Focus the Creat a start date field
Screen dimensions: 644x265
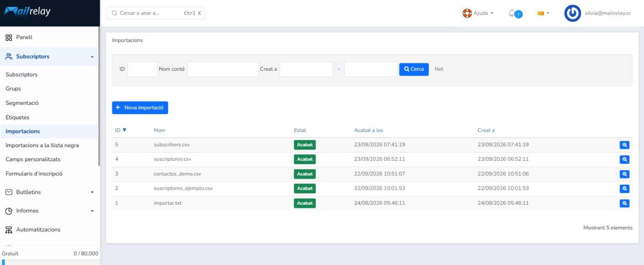306,69
